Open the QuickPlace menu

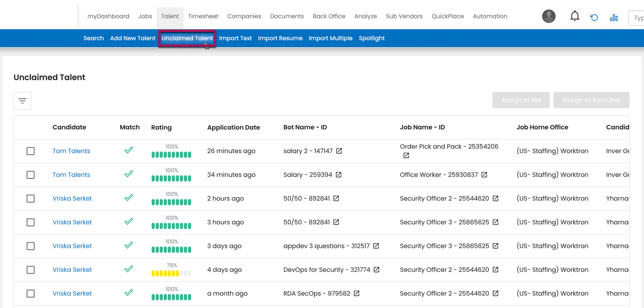click(x=448, y=16)
